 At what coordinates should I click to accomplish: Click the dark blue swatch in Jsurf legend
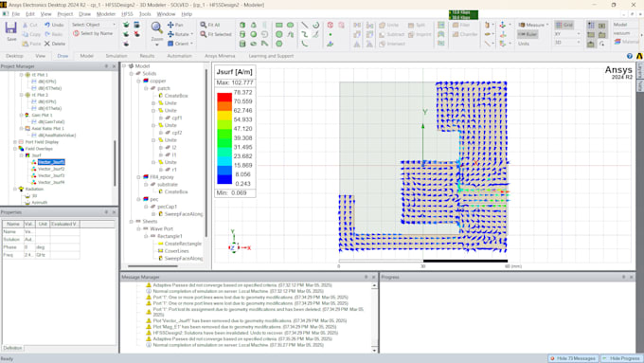point(224,179)
